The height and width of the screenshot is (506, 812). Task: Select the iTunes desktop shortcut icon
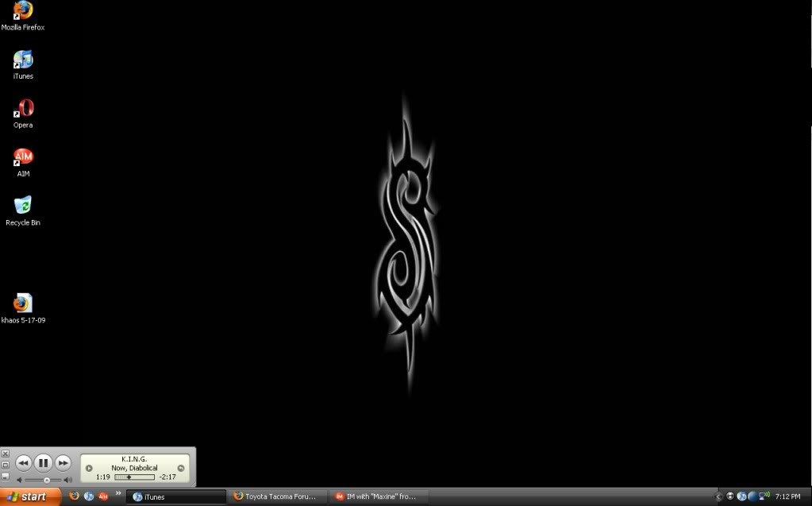(23, 60)
